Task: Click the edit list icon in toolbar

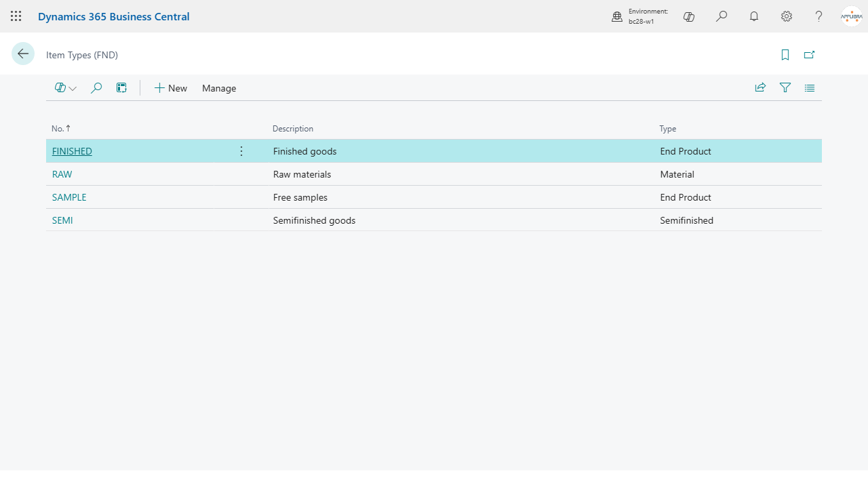Action: (x=121, y=88)
